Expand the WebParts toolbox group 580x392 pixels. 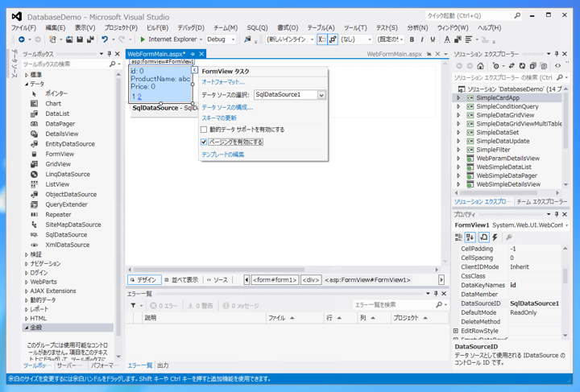[x=27, y=282]
